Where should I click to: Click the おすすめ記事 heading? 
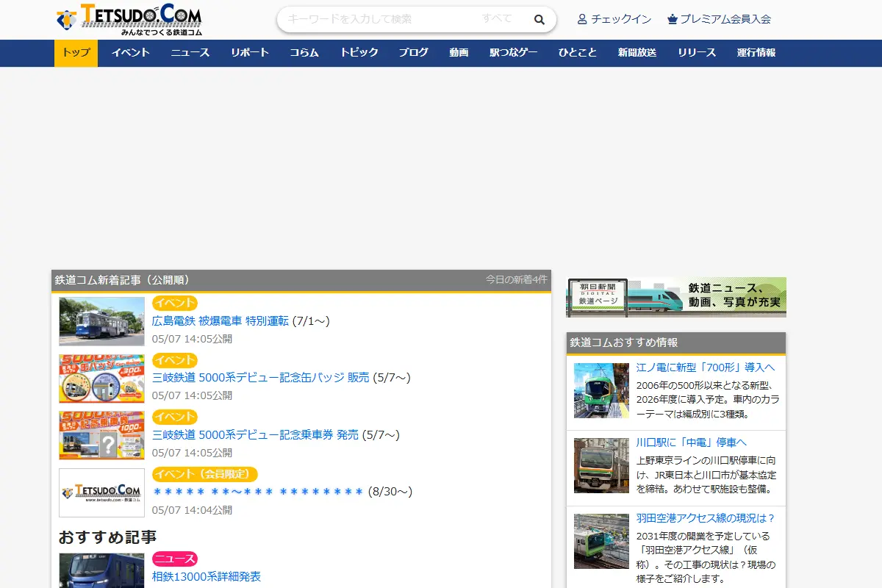click(107, 537)
